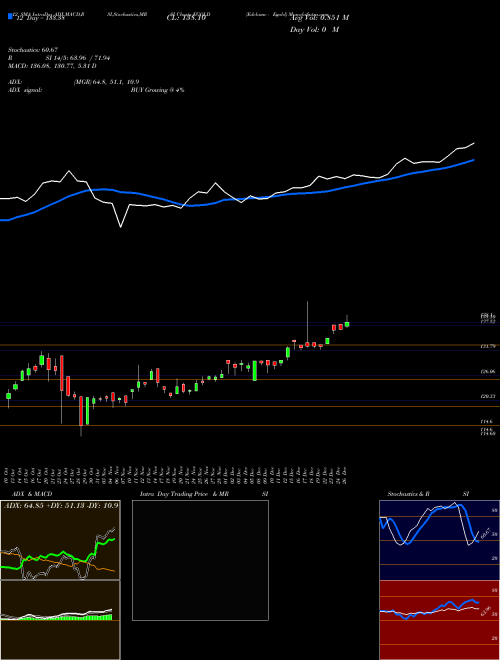
Task: Click the '12 Day = 133.38' moving average label
Action: [39, 19]
